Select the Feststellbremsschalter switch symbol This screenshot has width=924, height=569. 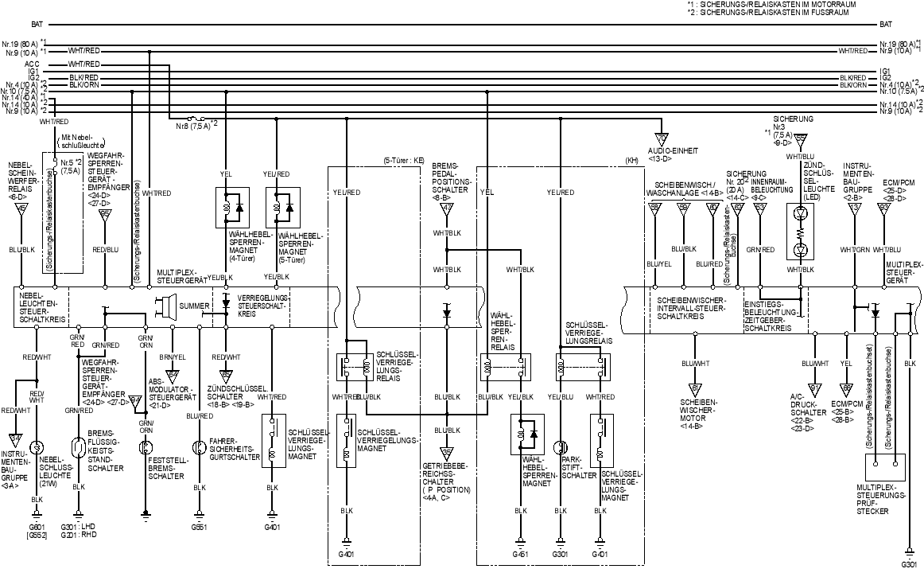[145, 447]
